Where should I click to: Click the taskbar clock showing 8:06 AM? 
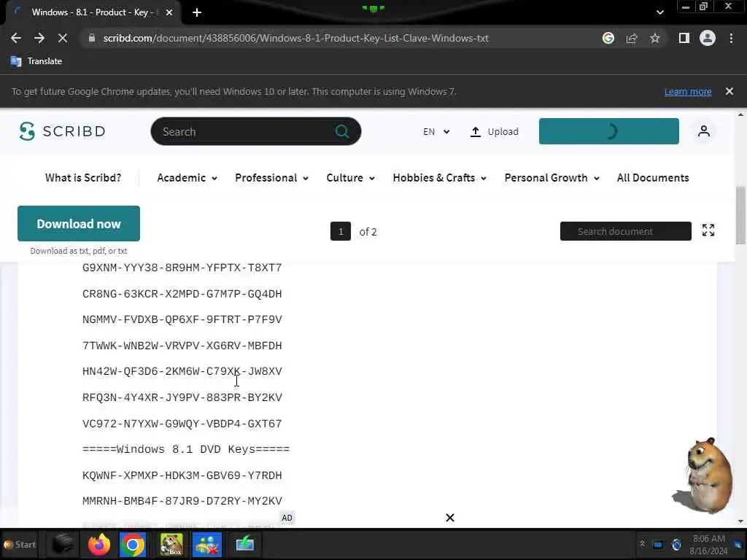[709, 545]
